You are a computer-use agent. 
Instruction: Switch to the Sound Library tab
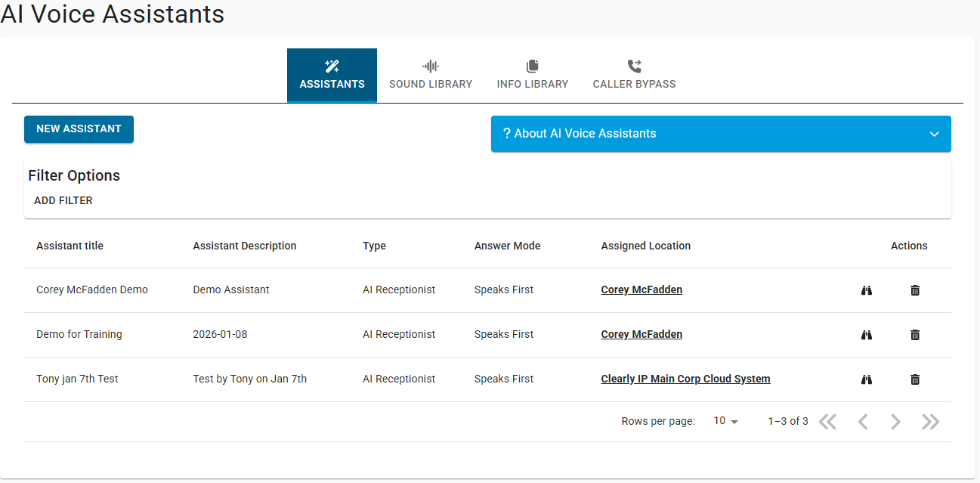coord(430,75)
